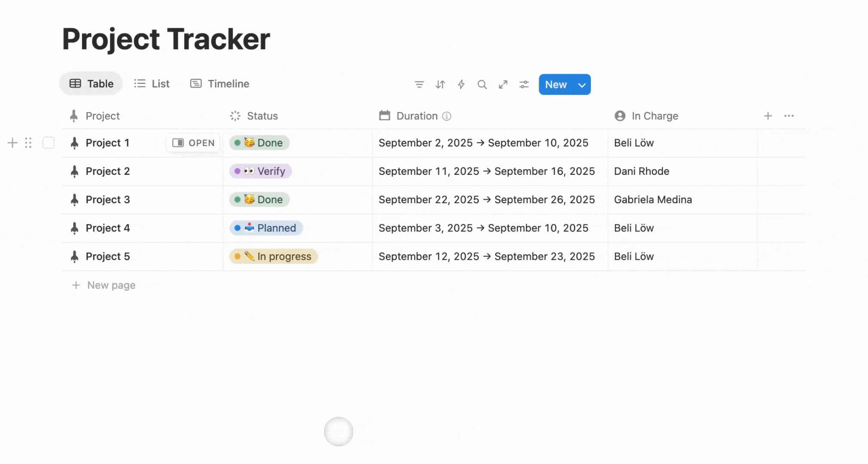Viewport: 868px width, 464px height.
Task: Open the Verify status dropdown for Project 2
Action: coord(260,171)
